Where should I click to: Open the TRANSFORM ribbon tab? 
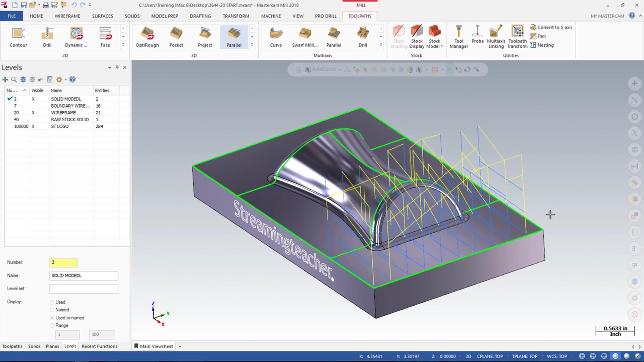click(236, 16)
